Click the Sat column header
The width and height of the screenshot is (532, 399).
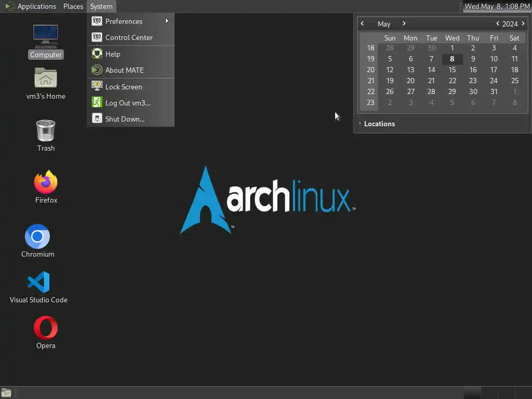(514, 38)
